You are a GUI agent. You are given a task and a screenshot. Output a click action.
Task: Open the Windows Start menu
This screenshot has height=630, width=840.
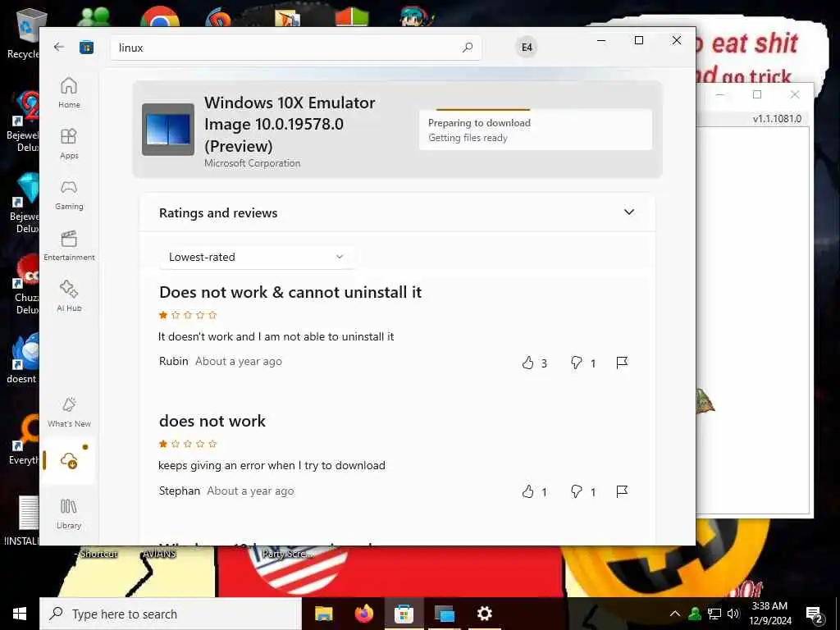click(20, 614)
